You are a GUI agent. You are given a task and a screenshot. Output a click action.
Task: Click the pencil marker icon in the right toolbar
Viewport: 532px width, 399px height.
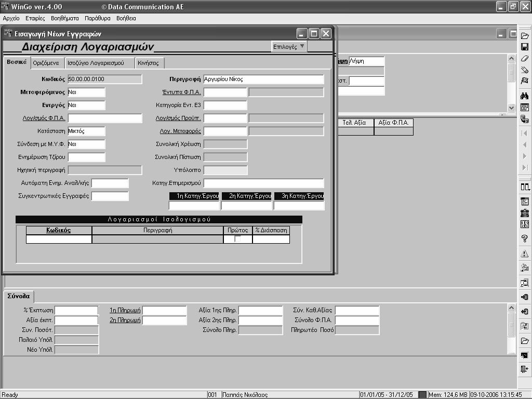[525, 70]
